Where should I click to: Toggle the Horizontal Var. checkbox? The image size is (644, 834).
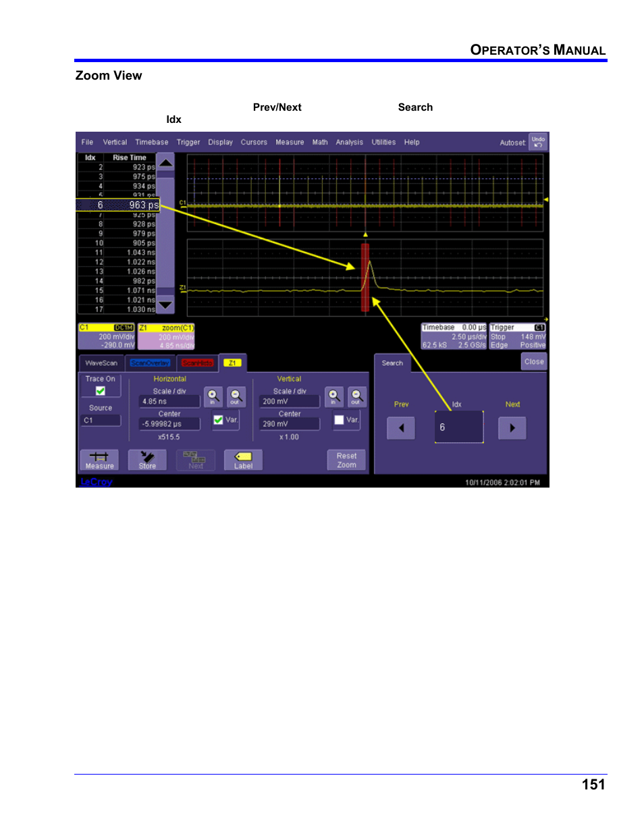pyautogui.click(x=218, y=419)
